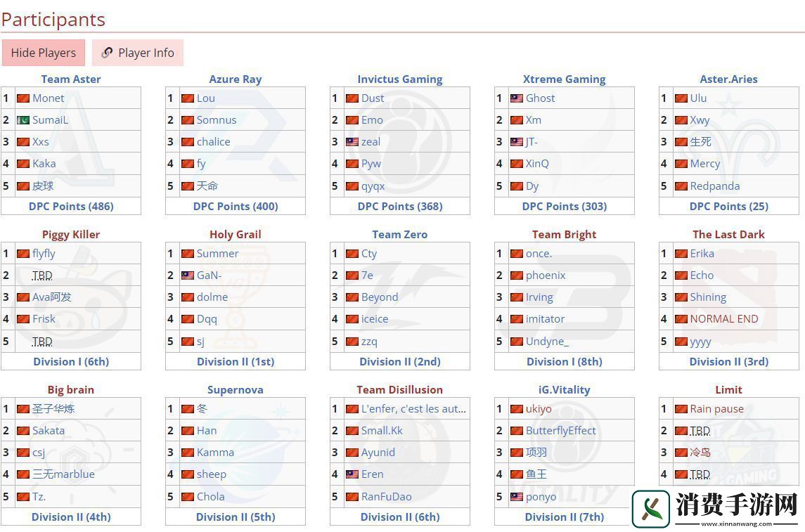The image size is (805, 532).
Task: Click the China flag next to XinQ
Action: tap(517, 164)
